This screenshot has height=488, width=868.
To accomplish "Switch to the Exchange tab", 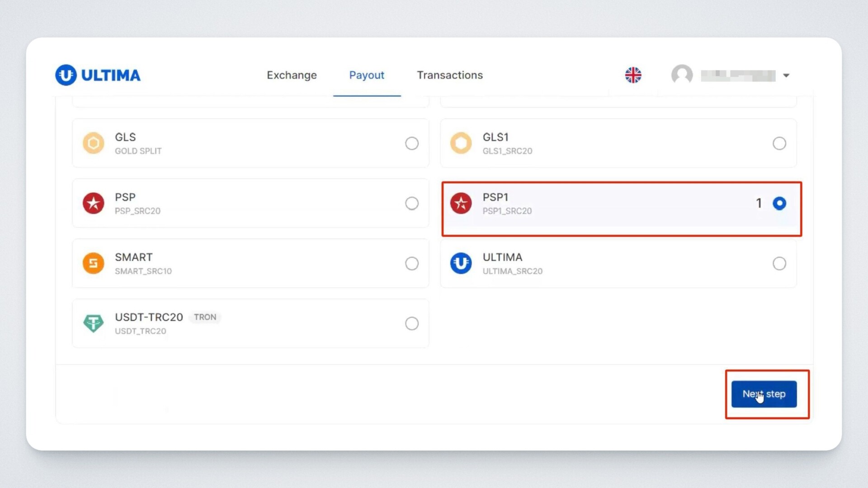I will 292,75.
